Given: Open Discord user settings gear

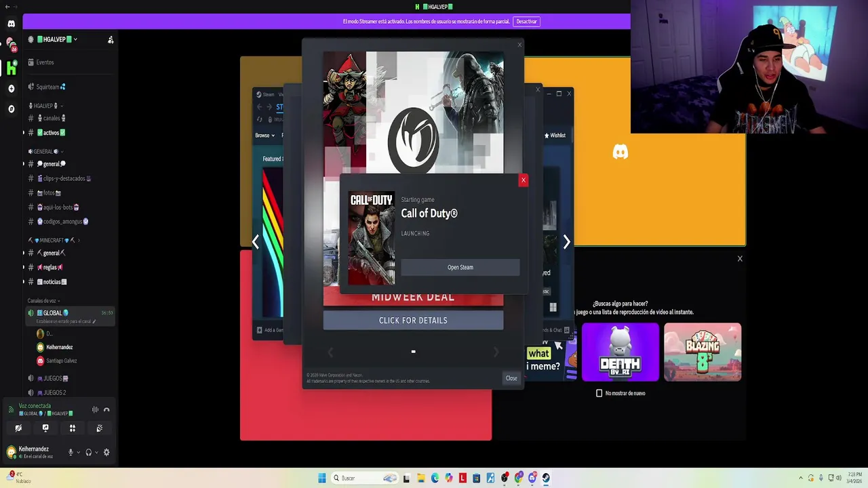Looking at the screenshot, I should click(106, 453).
